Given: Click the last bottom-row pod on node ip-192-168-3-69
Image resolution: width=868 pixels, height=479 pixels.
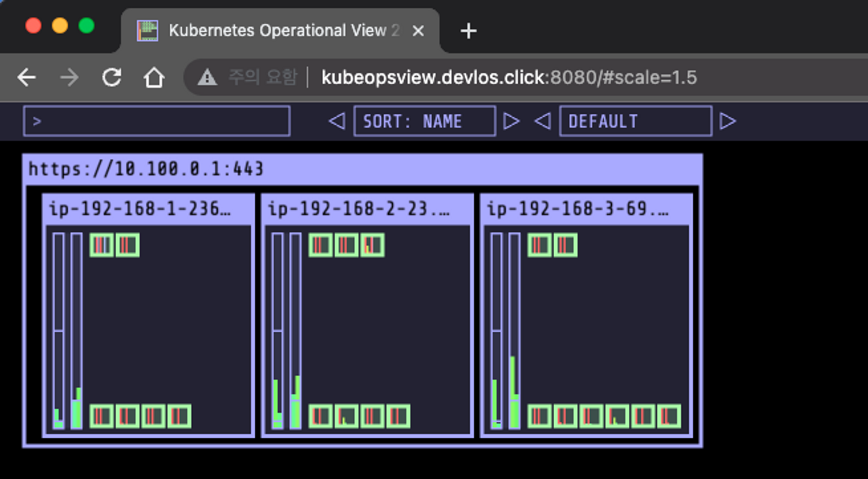Looking at the screenshot, I should [x=669, y=416].
